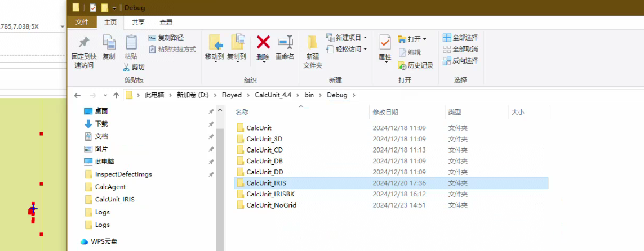The width and height of the screenshot is (644, 251).
Task: Click the Cut scissors button
Action: coord(134,67)
